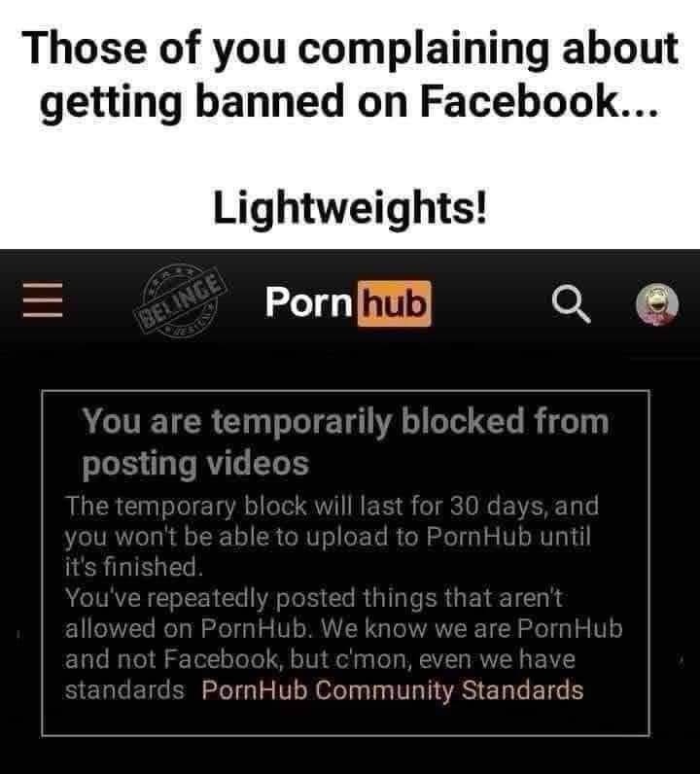This screenshot has height=774, width=700.
Task: Open the user profile avatar
Action: tap(656, 304)
